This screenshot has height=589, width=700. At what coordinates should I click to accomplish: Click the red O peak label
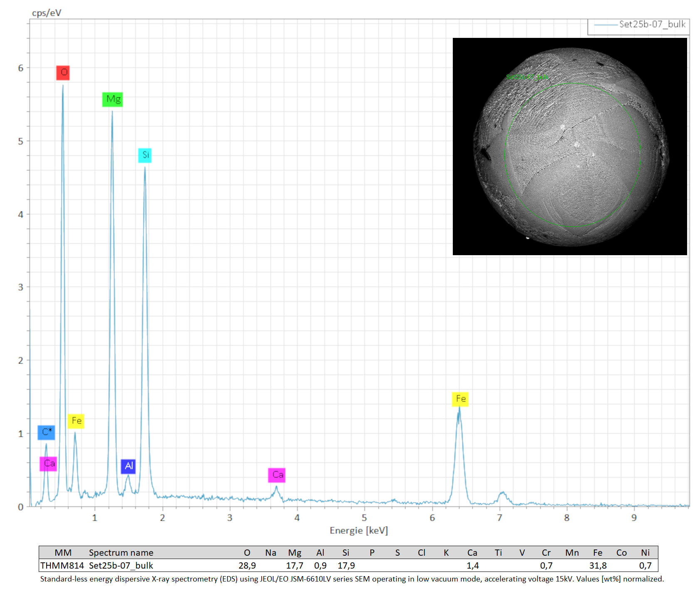(63, 72)
